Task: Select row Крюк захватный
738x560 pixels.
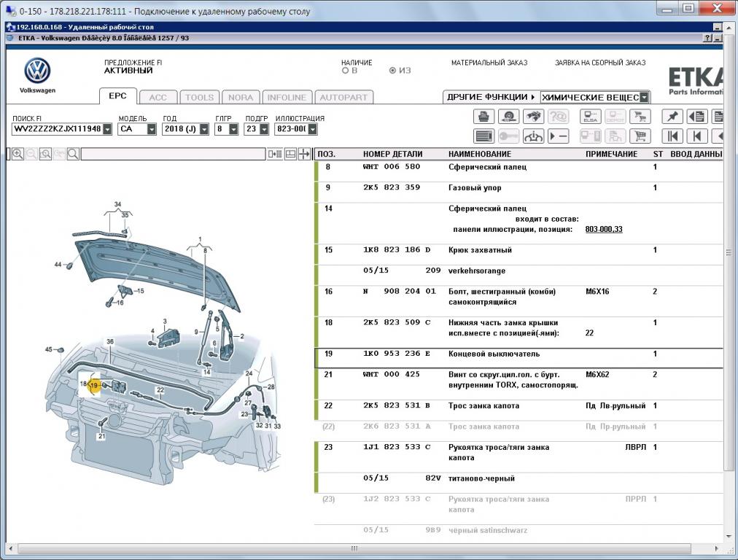Action: coord(518,254)
